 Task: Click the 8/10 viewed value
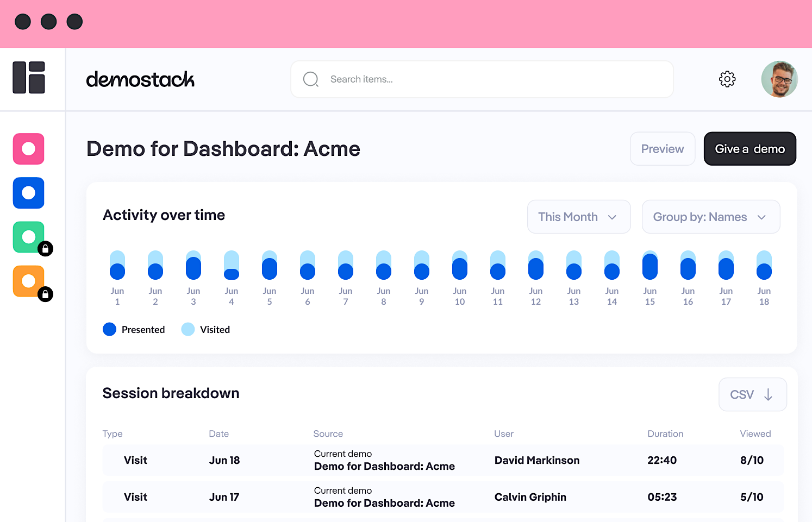coord(752,460)
